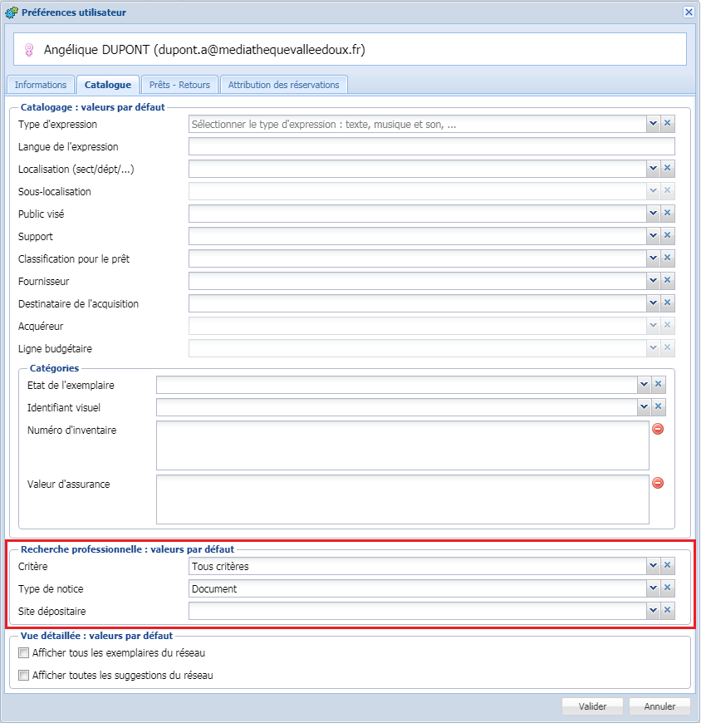
Task: Clear the Support field value
Action: coord(667,236)
